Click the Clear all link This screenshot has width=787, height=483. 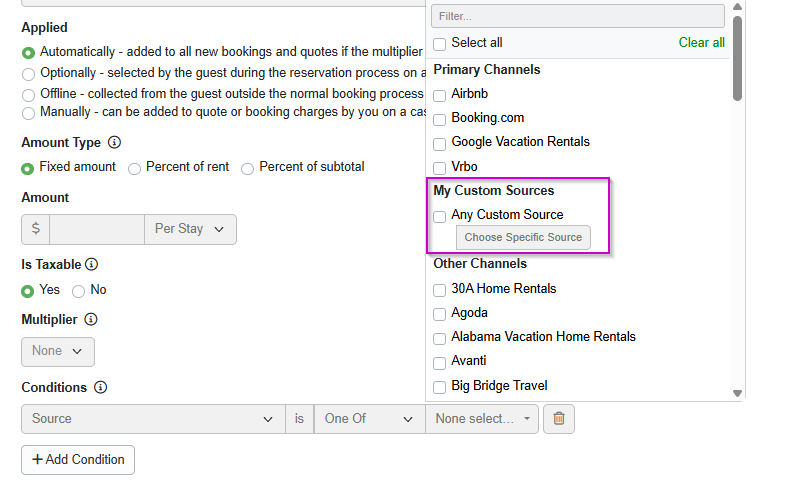click(x=701, y=43)
